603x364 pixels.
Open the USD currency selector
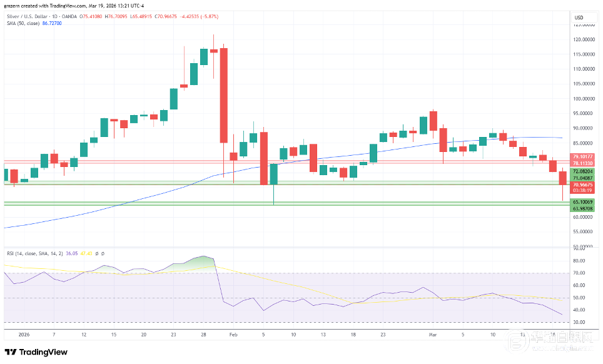tap(579, 17)
